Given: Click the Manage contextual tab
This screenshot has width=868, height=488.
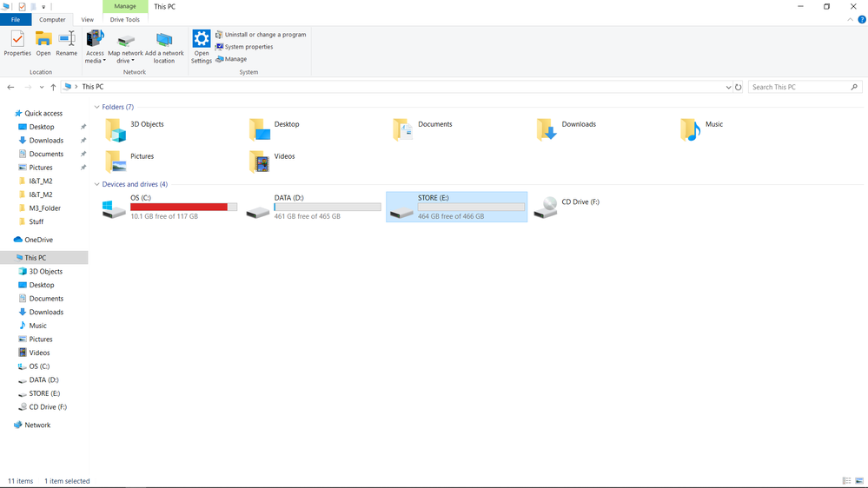Looking at the screenshot, I should [x=125, y=6].
